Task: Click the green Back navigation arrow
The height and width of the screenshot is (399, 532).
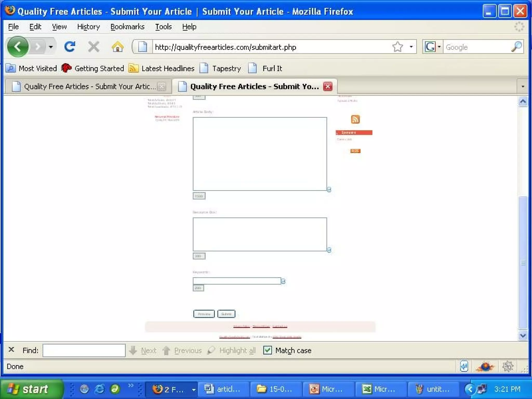Action: [x=18, y=47]
